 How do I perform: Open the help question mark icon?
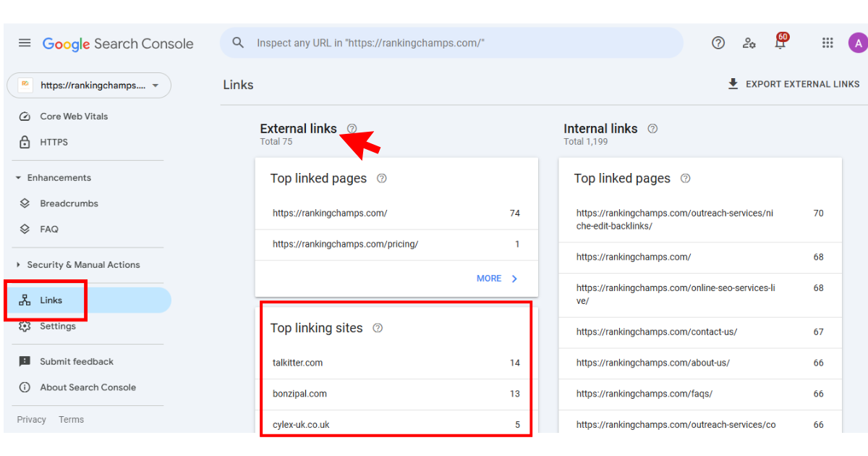tap(718, 43)
